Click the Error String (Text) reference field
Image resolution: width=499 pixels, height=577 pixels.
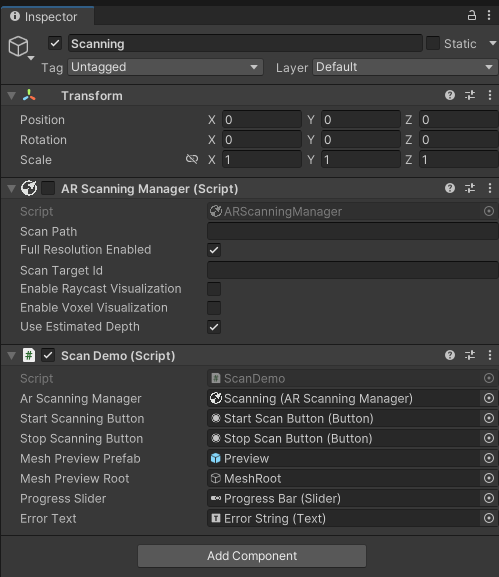click(343, 518)
